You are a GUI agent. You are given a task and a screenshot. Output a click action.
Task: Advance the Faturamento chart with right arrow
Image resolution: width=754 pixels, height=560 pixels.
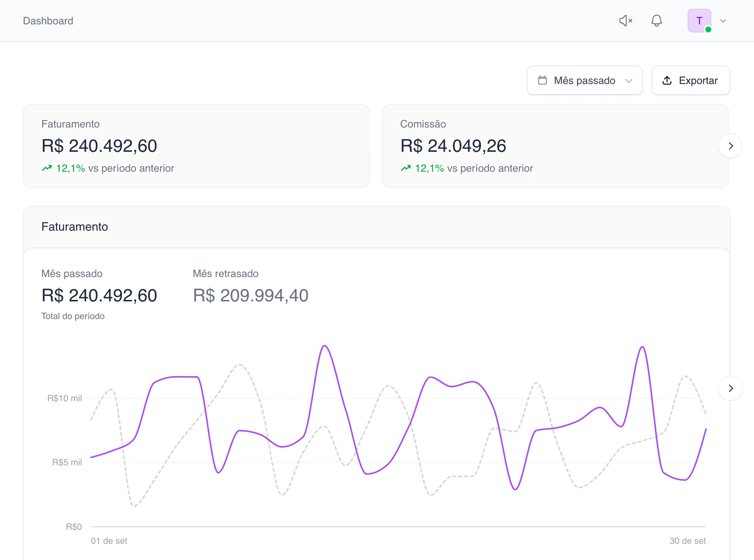730,388
